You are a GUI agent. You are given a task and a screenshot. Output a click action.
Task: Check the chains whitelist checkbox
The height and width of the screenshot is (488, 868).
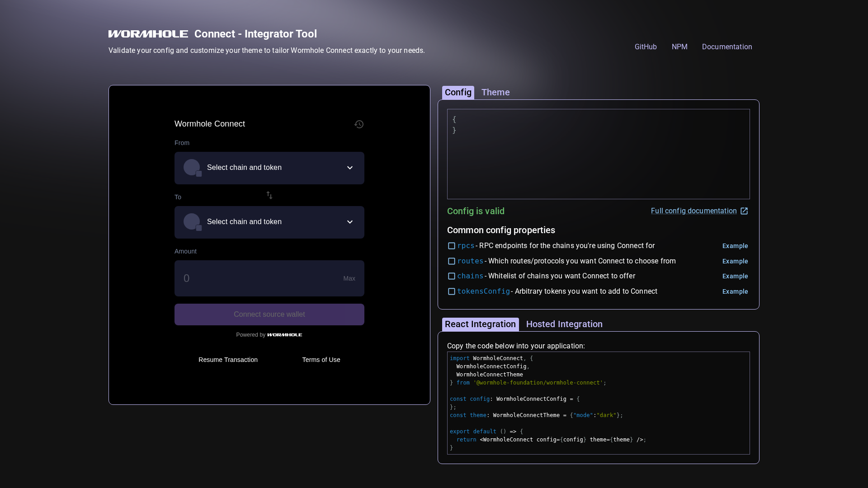pyautogui.click(x=451, y=276)
